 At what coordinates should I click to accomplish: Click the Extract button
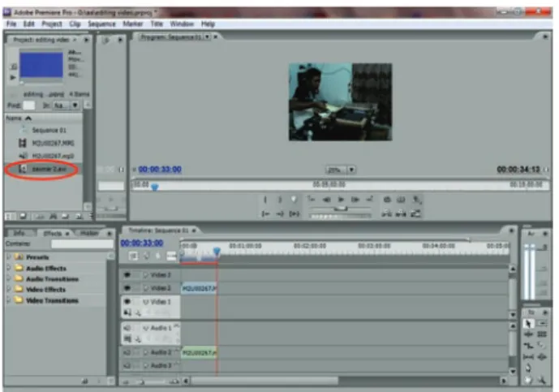tap(401, 214)
